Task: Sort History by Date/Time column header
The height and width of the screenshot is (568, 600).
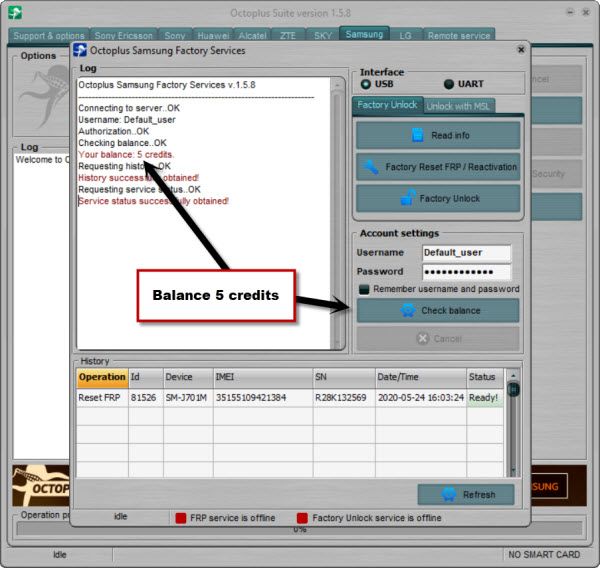Action: click(x=421, y=377)
